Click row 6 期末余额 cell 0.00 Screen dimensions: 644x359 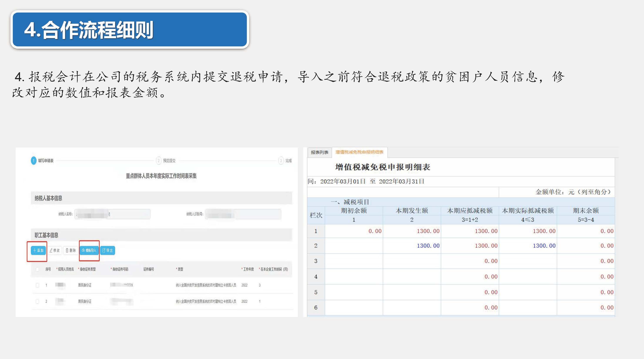586,308
